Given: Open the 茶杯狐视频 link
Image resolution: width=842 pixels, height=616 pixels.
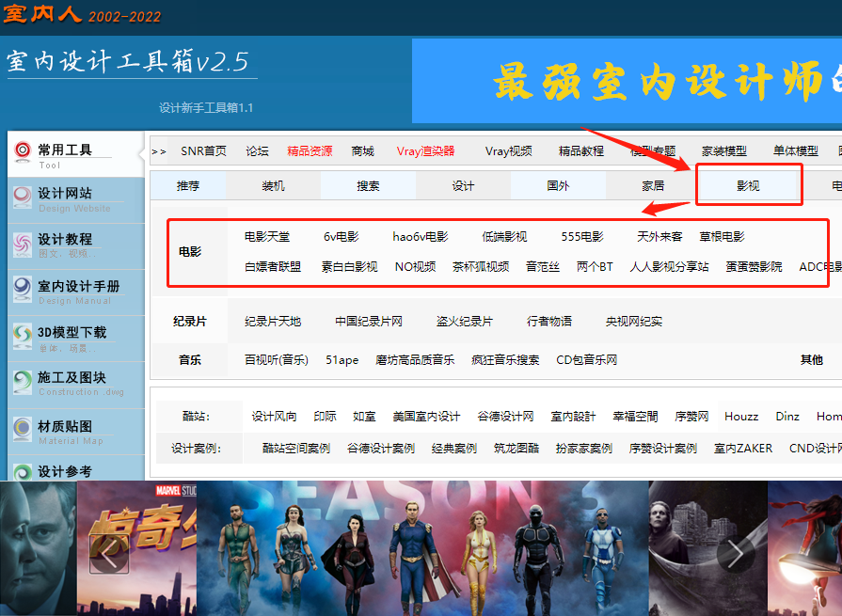Looking at the screenshot, I should pos(481,267).
